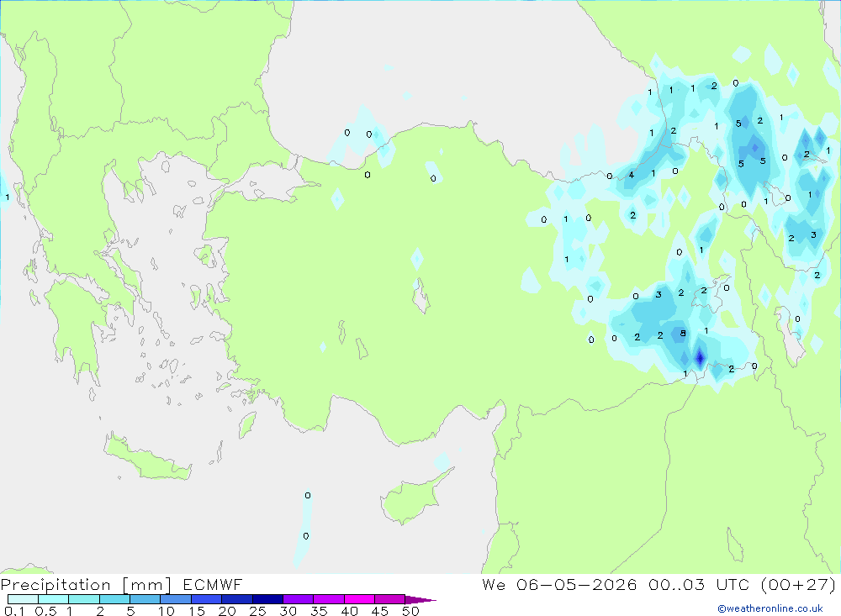The image size is (841, 616).
Task: Pick the legend swatch between 15 and 20
Action: tap(206, 599)
